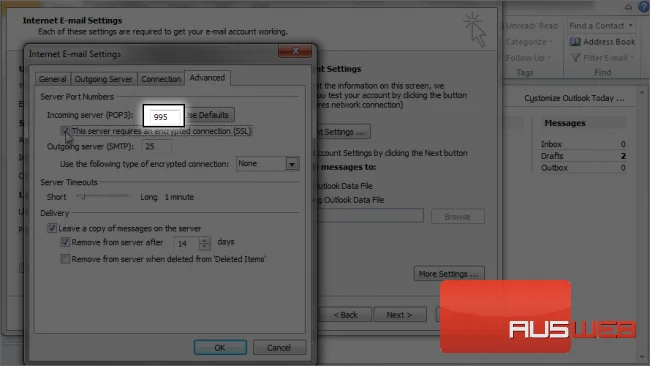
Task: Click the Outlook help icon
Action: point(644,7)
